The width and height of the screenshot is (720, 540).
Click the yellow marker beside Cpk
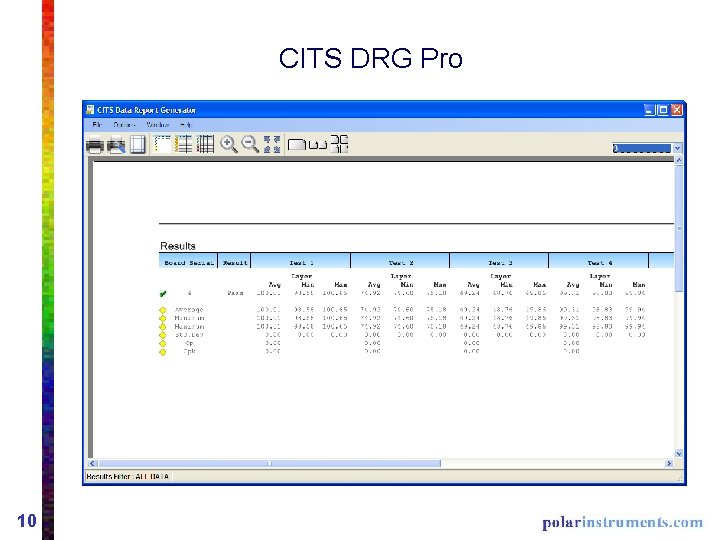pos(163,352)
